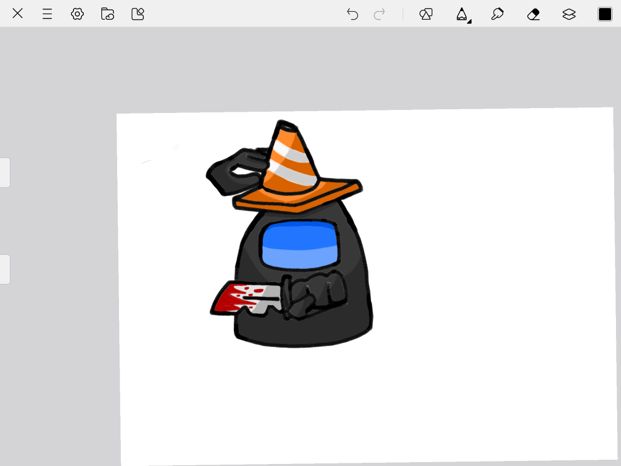Undo the last stroke

click(x=352, y=14)
